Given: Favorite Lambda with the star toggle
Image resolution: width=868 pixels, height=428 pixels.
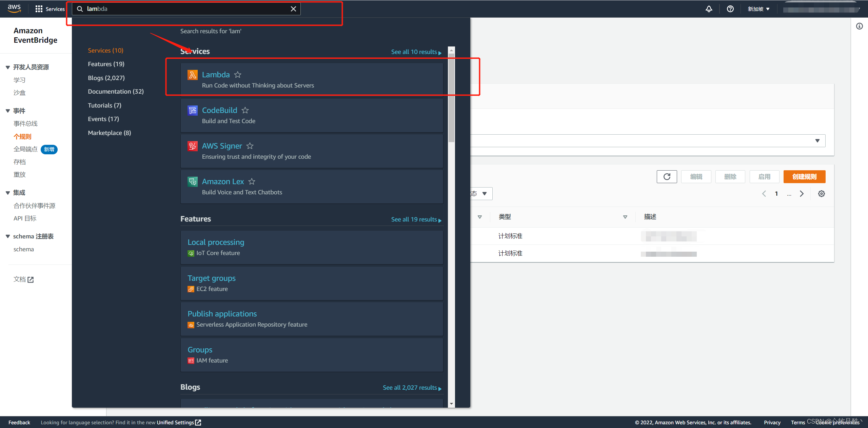Looking at the screenshot, I should [x=238, y=75].
